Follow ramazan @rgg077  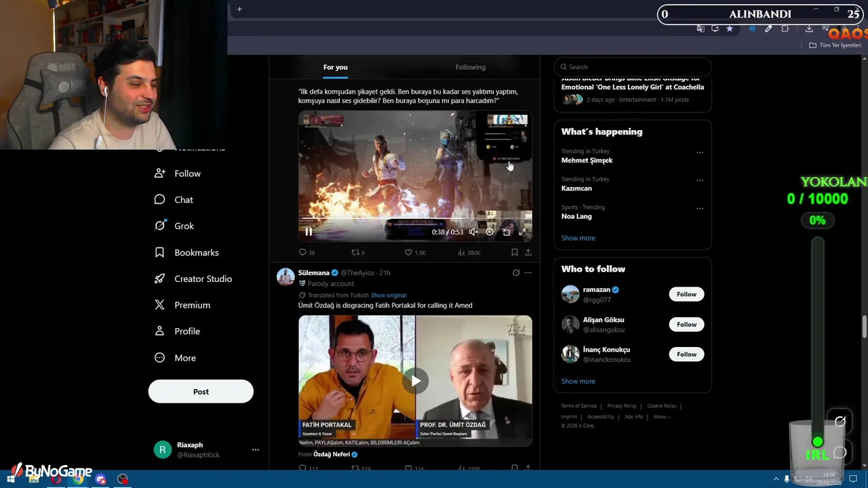pos(686,294)
